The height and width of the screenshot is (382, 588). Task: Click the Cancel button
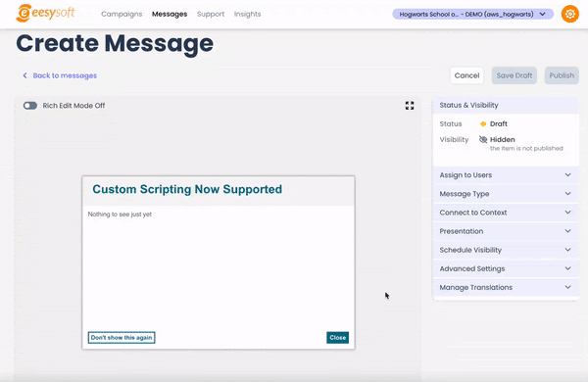466,75
